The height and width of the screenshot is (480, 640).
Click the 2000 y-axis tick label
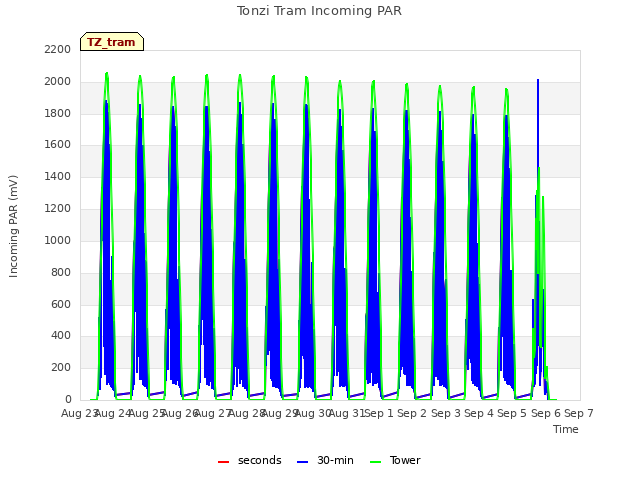(58, 82)
